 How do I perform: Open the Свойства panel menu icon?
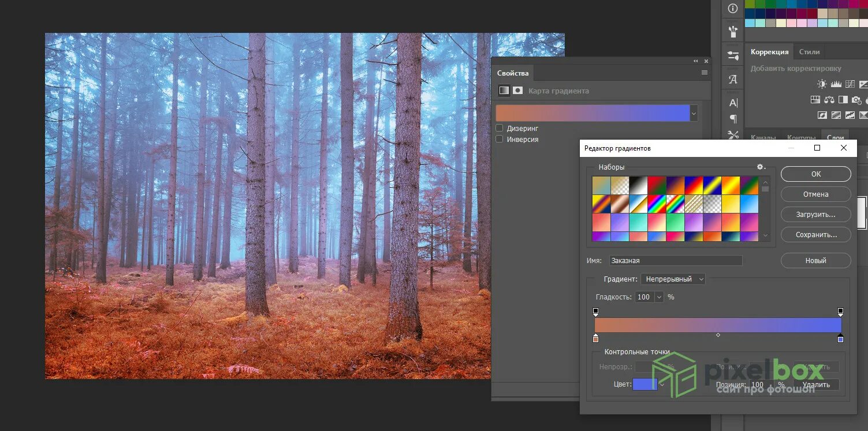(704, 72)
